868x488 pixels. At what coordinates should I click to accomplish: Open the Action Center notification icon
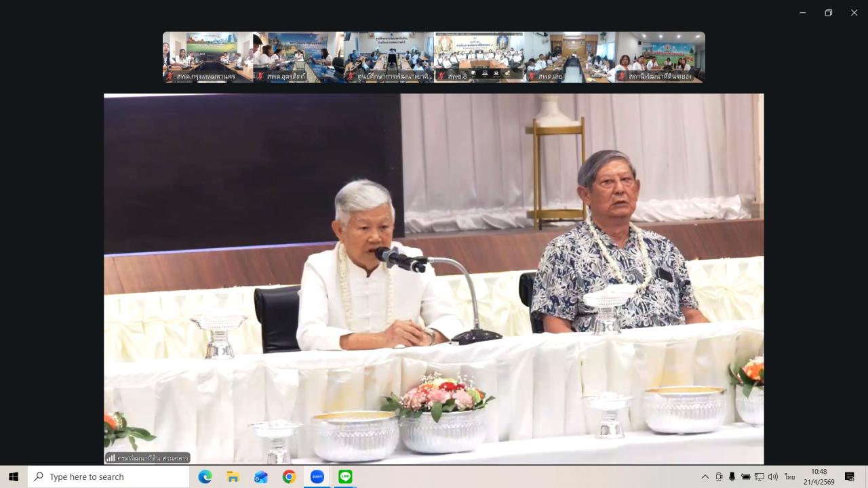coord(849,477)
